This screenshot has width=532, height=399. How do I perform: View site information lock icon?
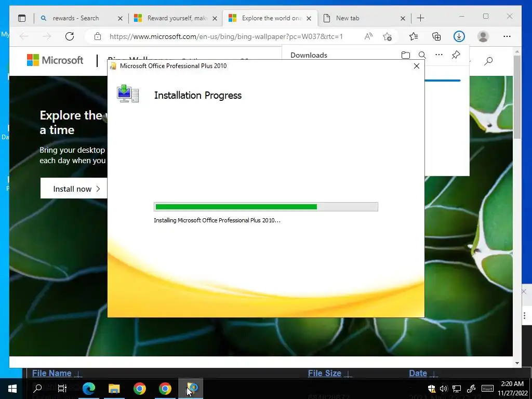(98, 36)
